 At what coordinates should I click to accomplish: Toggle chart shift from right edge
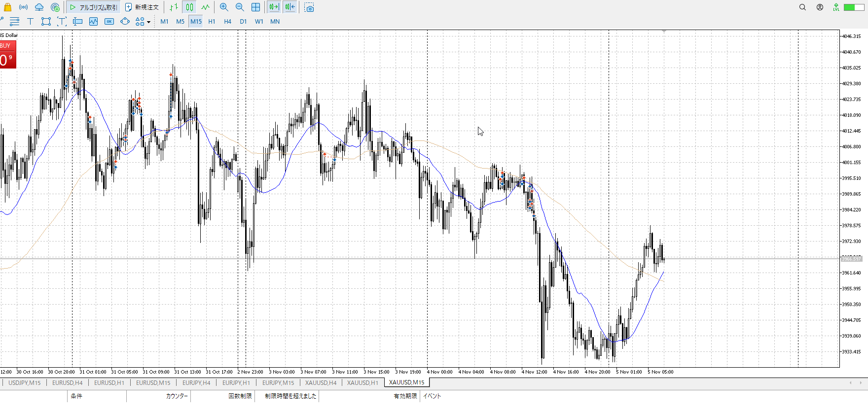pos(290,7)
